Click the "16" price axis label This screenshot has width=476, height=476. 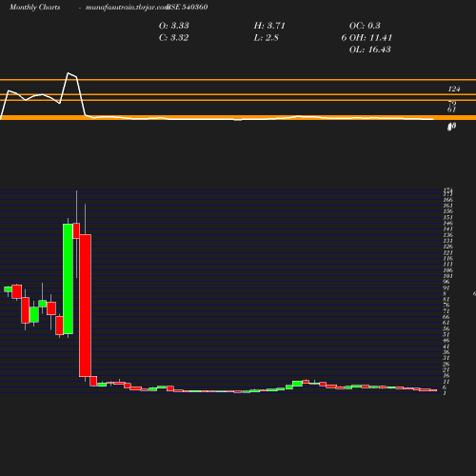tap(446, 376)
